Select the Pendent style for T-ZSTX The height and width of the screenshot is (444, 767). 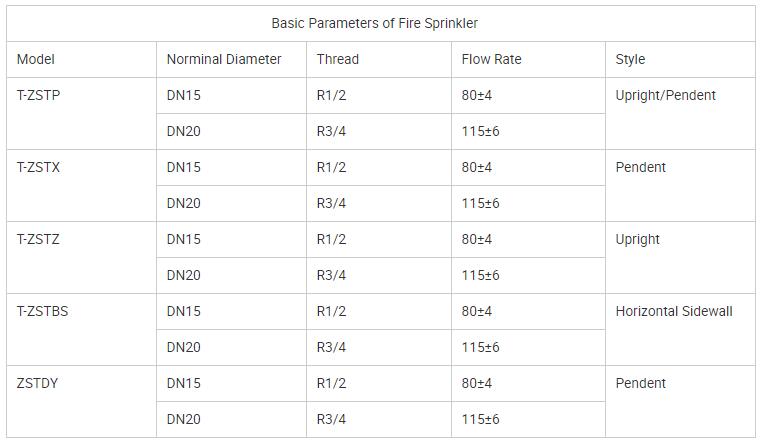(641, 168)
